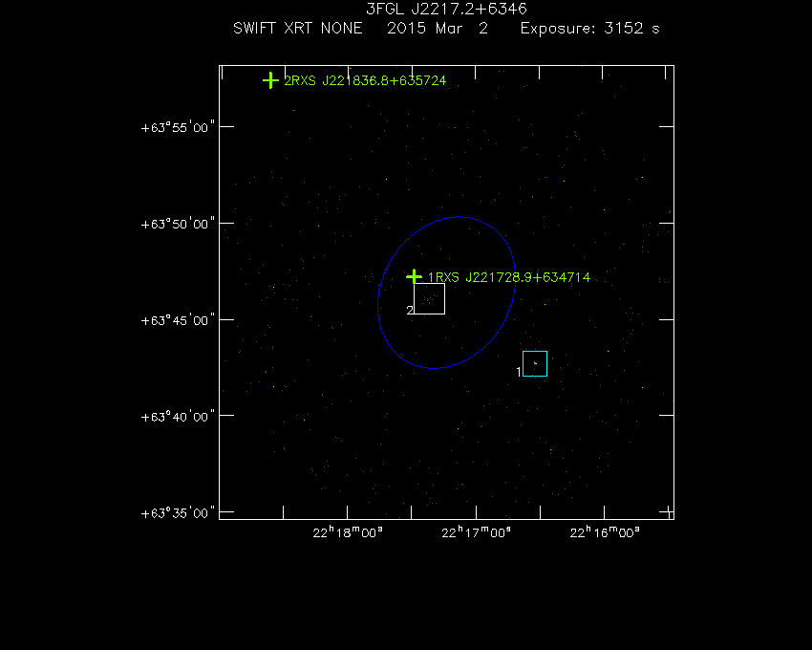Viewport: 812px width, 650px height.
Task: Click the right ascension label 22h18m00s
Action: pos(348,532)
